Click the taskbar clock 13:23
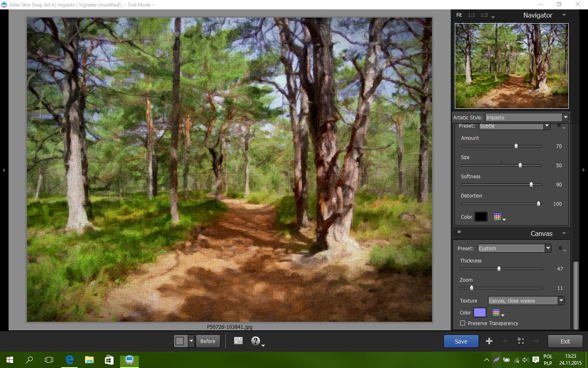This screenshot has height=368, width=588. 570,359
